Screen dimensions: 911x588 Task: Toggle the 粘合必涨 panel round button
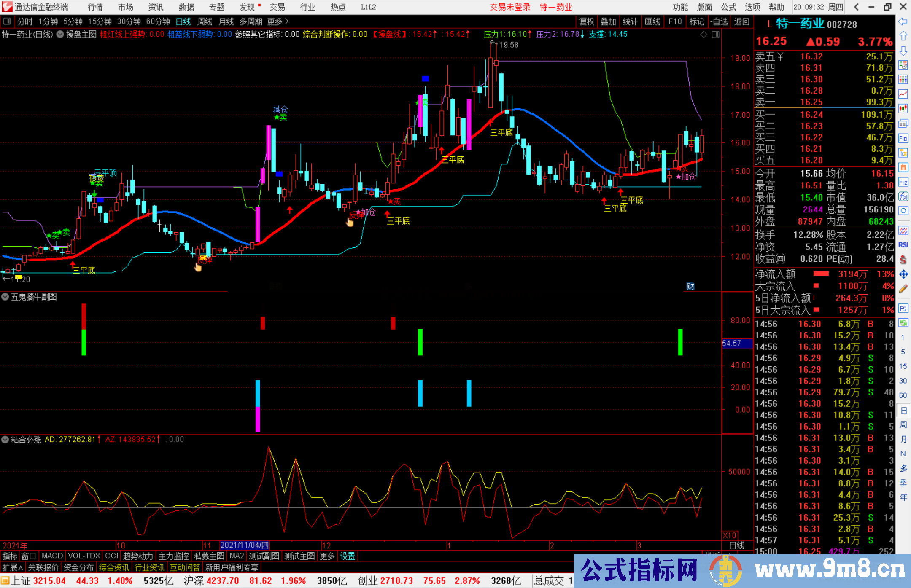pyautogui.click(x=5, y=440)
